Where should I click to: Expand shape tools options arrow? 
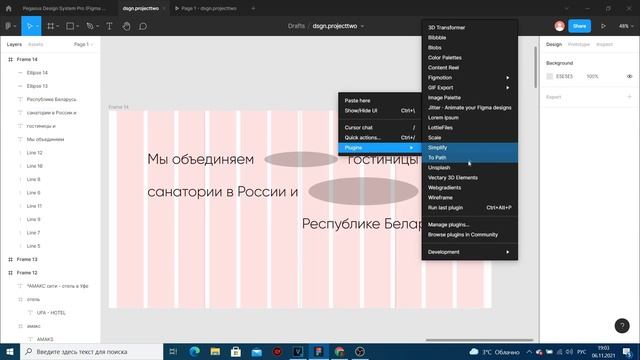77,26
